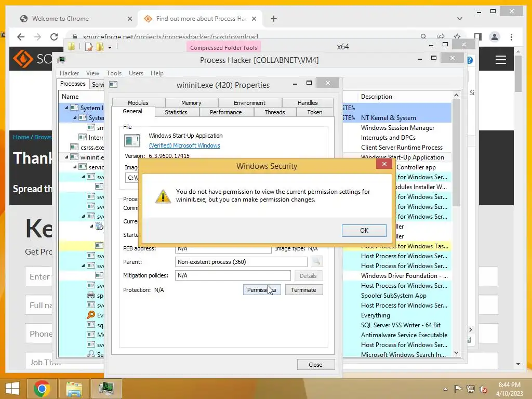Collapse the System Idle Process tree node
This screenshot has height=399, width=532.
(x=67, y=108)
